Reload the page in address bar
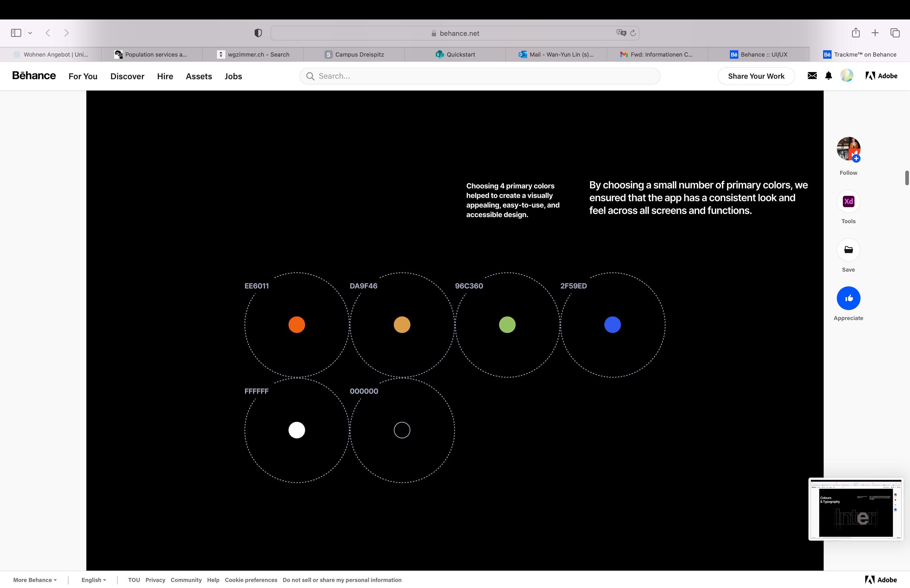 [x=633, y=33]
